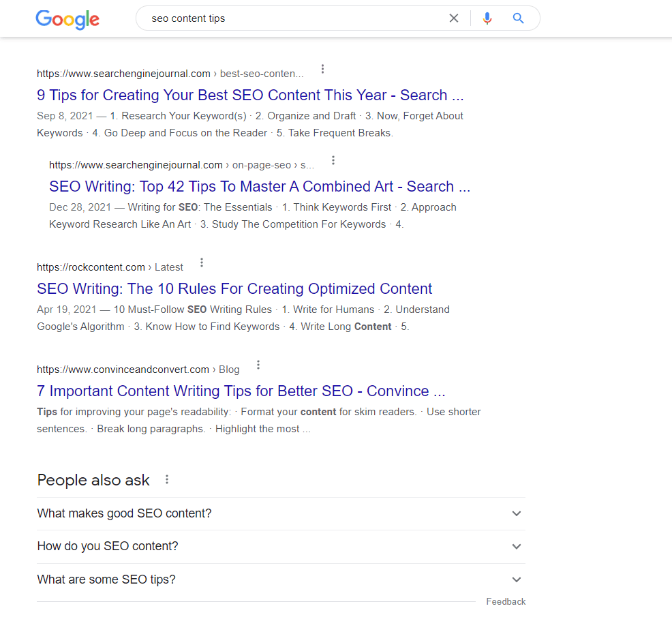Open the three-dot menu for the Convince and Convert result
The image size is (672, 632).
[x=258, y=364]
